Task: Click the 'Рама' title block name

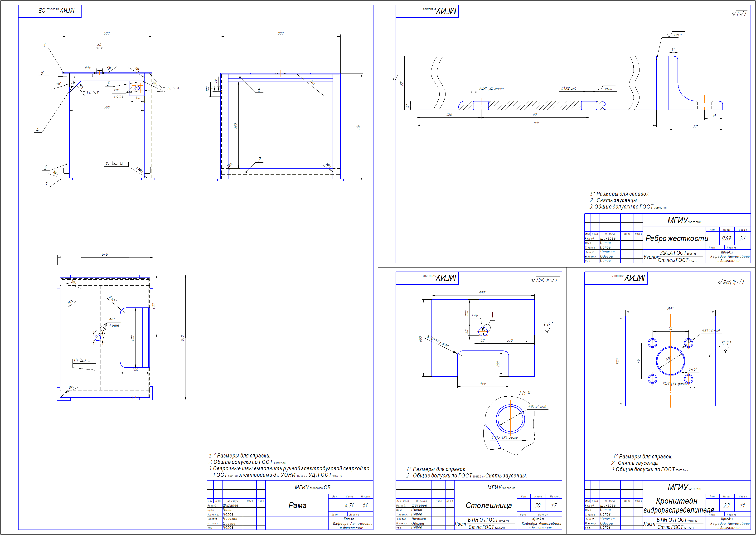Action: [x=297, y=505]
